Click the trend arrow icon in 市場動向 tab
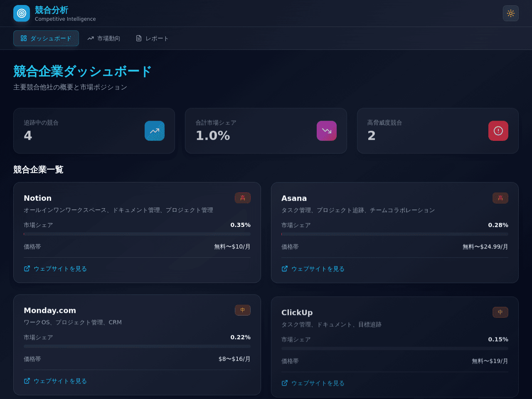This screenshot has width=532, height=399. 91,38
